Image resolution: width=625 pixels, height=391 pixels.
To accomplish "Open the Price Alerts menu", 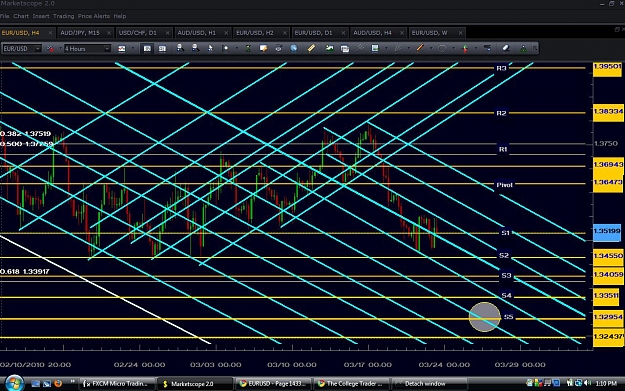I will (x=94, y=16).
